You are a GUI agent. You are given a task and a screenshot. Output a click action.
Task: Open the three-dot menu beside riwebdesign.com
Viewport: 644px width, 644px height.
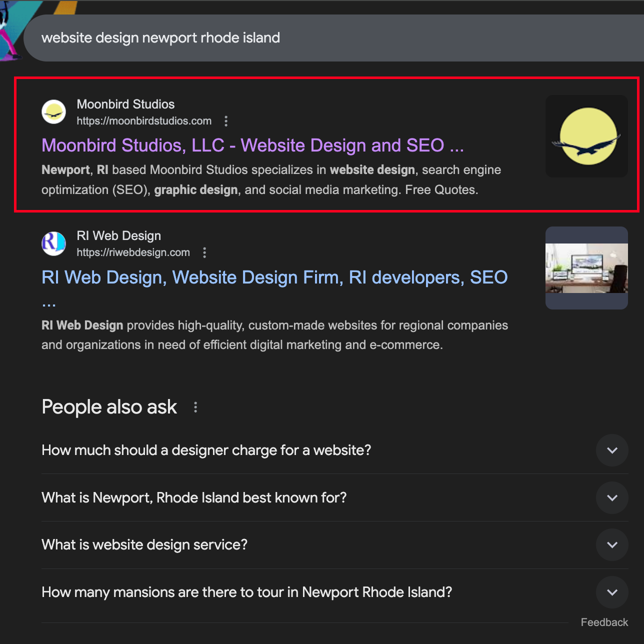click(204, 252)
